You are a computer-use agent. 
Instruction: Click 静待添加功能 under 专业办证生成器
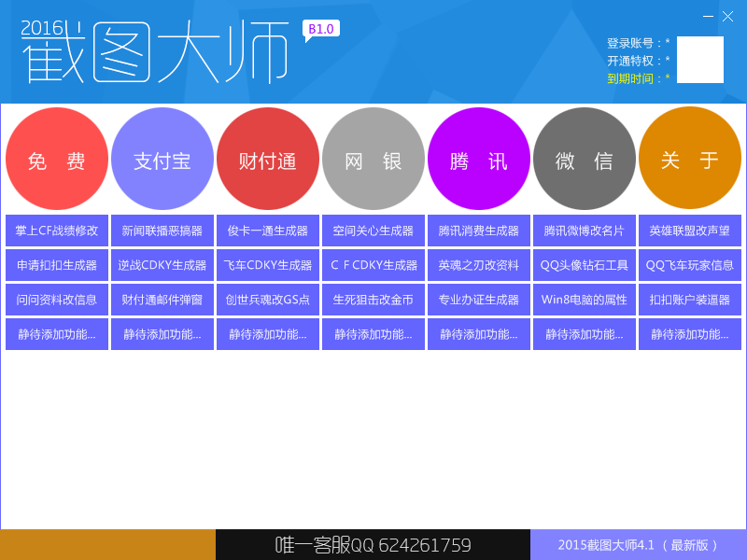pyautogui.click(x=479, y=334)
